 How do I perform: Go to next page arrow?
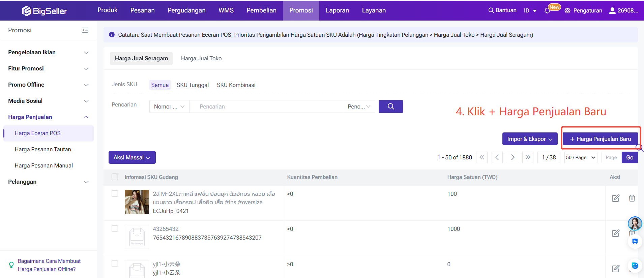513,157
